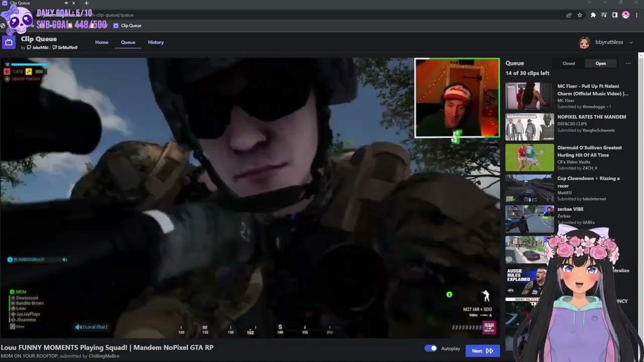Open the History tab
This screenshot has height=362, width=644.
[x=156, y=42]
